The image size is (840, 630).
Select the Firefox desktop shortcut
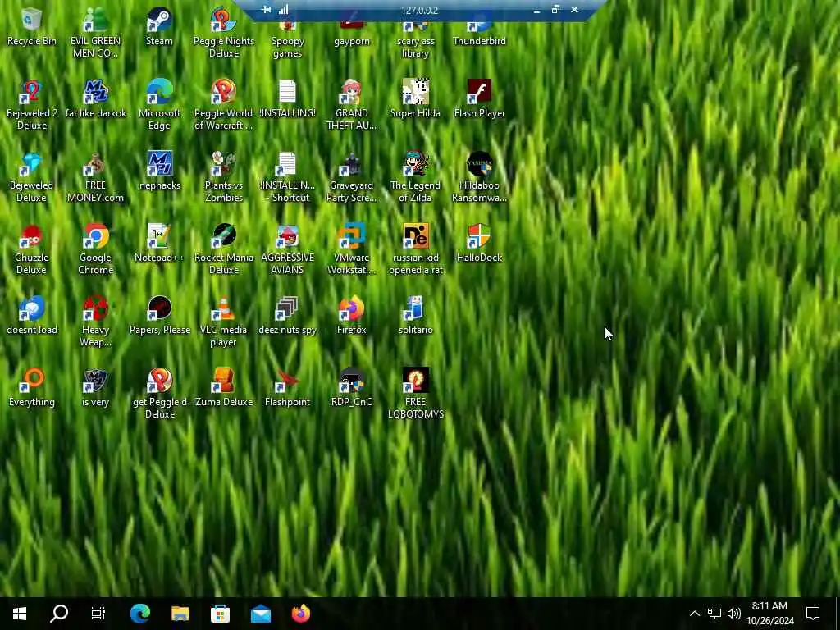point(351,316)
